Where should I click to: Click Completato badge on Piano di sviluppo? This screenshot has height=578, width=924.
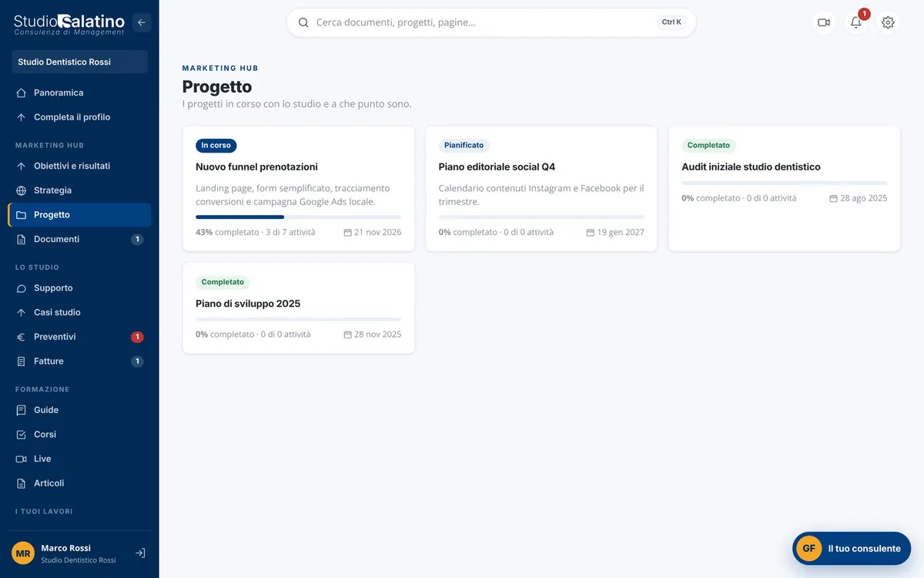pyautogui.click(x=223, y=282)
